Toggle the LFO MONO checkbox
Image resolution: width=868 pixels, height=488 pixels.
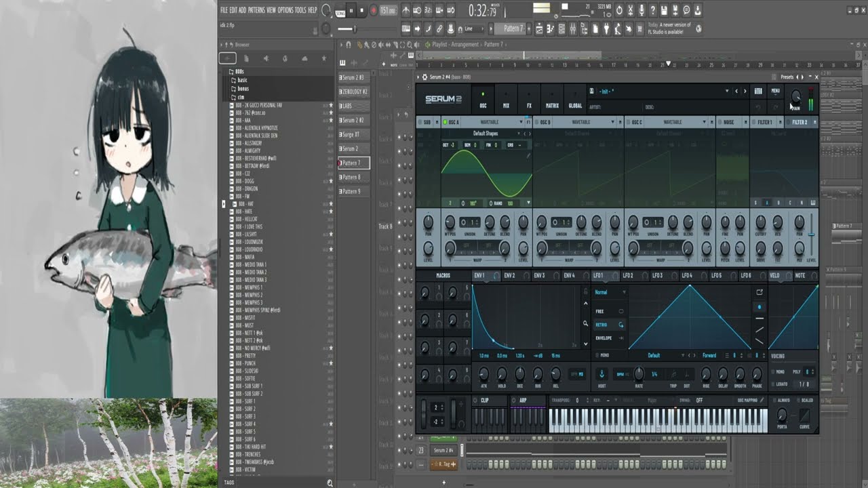pyautogui.click(x=597, y=355)
